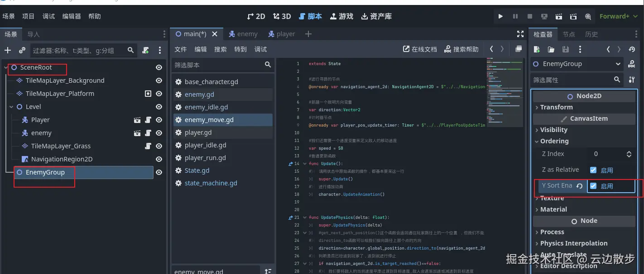Toggle visibility of TileMapLayer_Platform
This screenshot has height=274, width=644.
tap(159, 94)
